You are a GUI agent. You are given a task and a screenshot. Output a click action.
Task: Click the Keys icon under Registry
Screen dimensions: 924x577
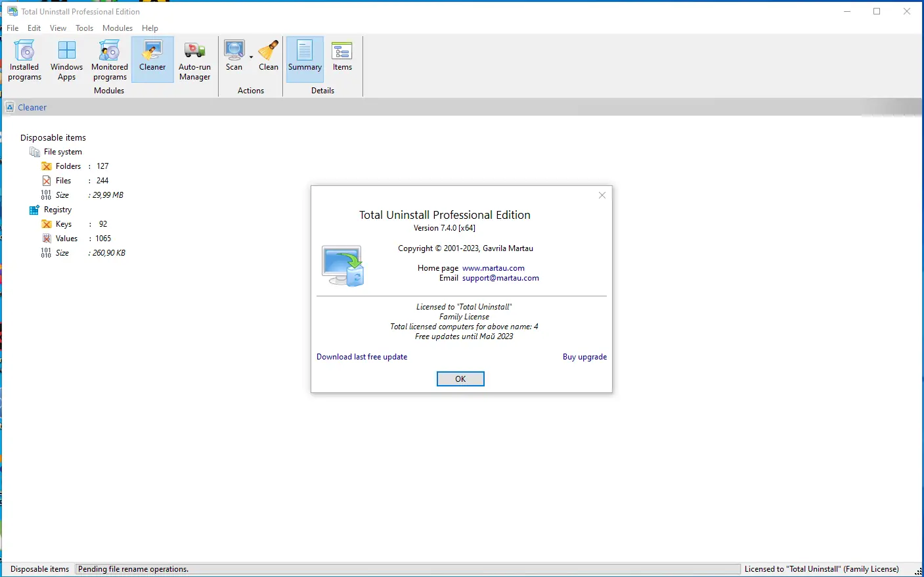click(x=47, y=224)
